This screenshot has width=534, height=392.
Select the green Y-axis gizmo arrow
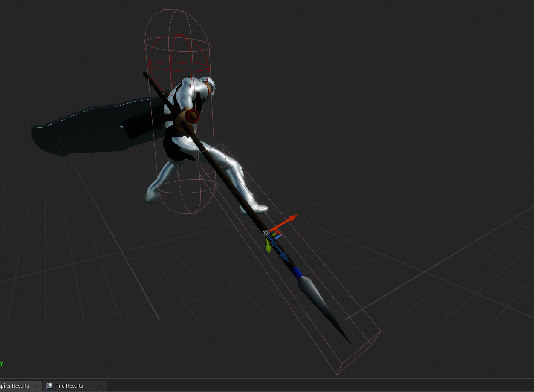pos(268,247)
